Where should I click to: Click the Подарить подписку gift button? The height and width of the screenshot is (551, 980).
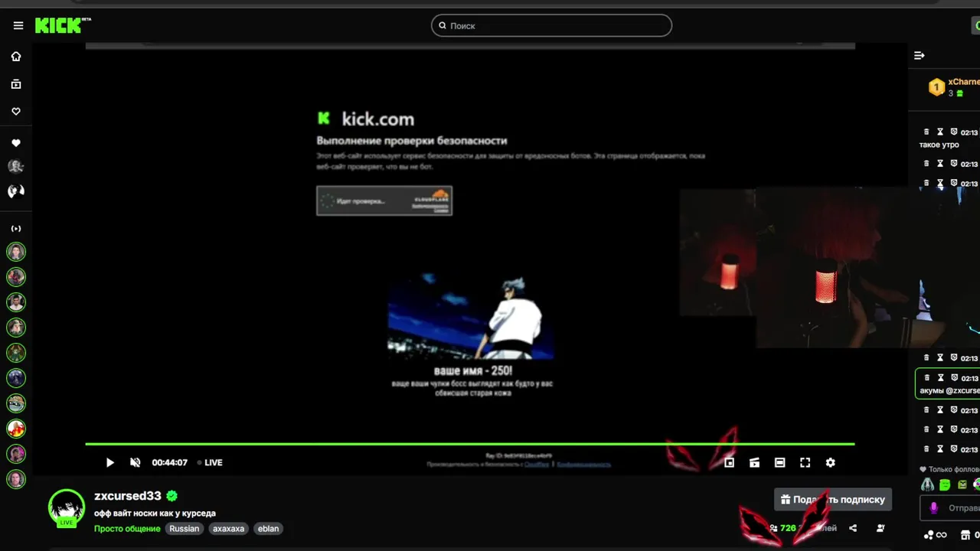[x=833, y=500]
